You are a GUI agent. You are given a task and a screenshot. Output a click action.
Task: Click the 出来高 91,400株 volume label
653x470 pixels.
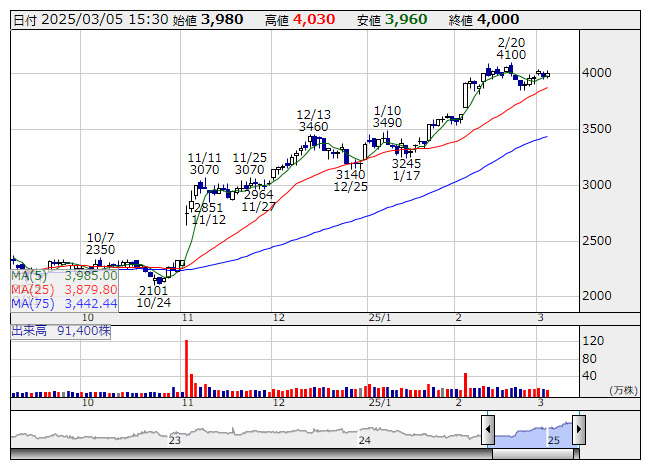tap(61, 331)
